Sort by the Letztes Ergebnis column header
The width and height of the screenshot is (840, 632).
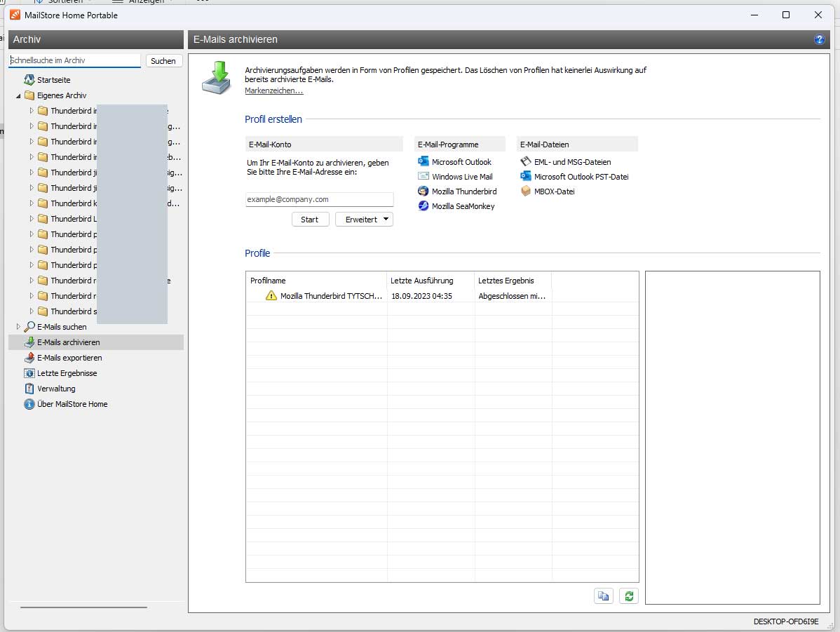pyautogui.click(x=513, y=281)
